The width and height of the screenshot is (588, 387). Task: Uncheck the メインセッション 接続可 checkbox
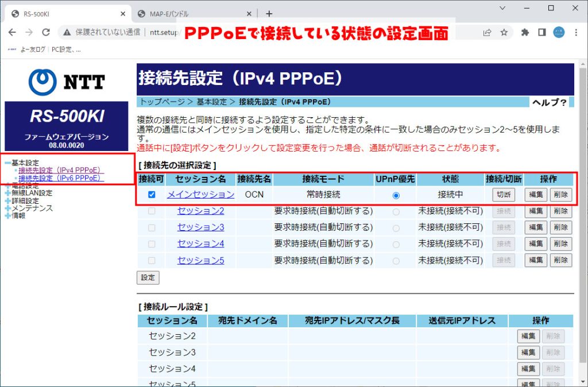[151, 195]
